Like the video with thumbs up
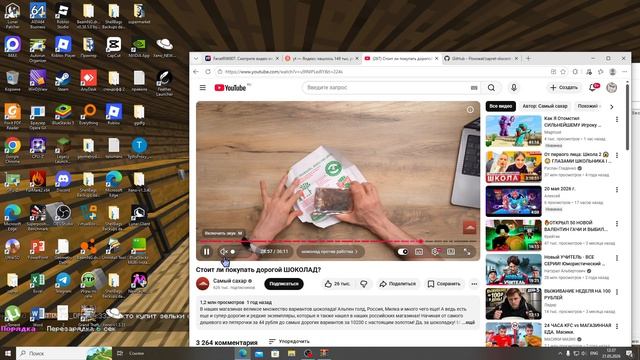640x360 pixels. point(337,284)
